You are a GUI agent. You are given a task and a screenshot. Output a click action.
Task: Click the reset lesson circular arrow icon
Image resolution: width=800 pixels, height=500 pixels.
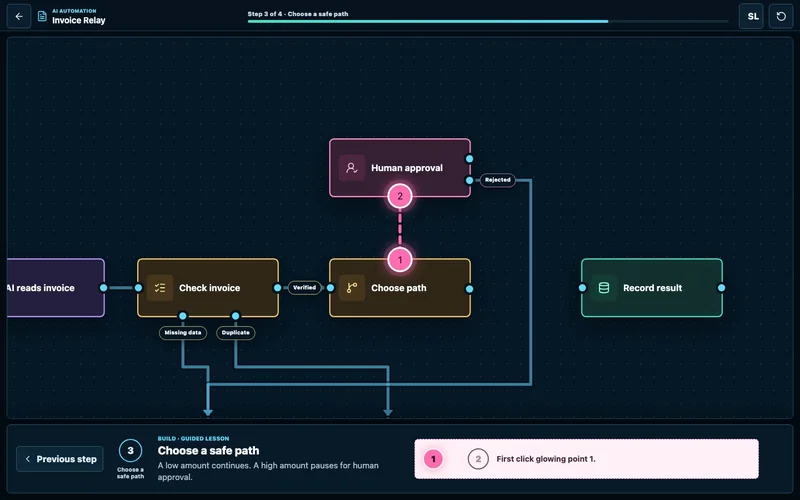click(781, 16)
